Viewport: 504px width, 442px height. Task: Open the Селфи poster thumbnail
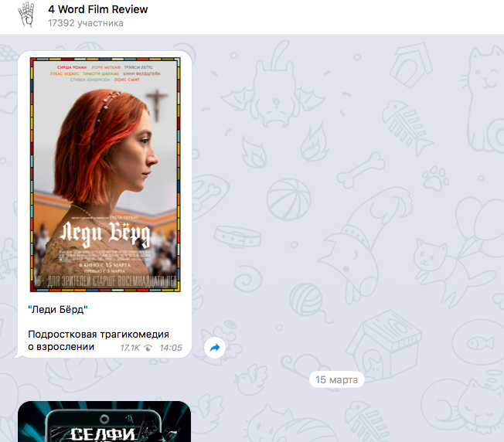click(104, 421)
